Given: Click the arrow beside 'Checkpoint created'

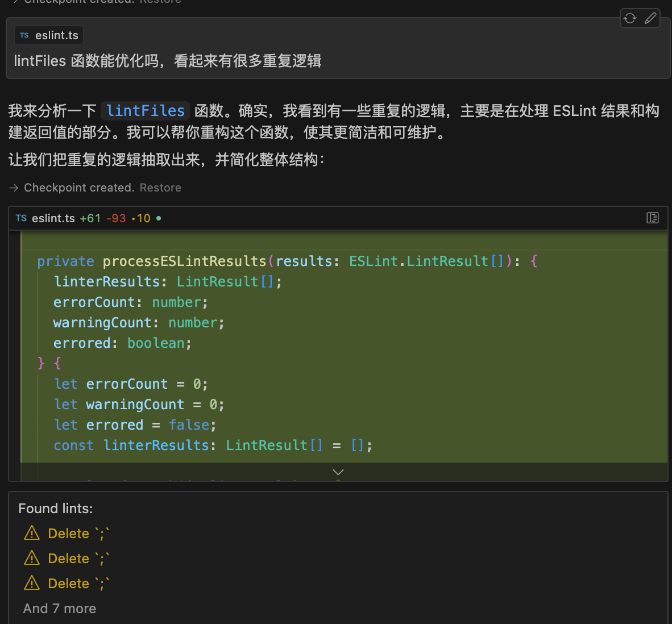Looking at the screenshot, I should click(14, 188).
